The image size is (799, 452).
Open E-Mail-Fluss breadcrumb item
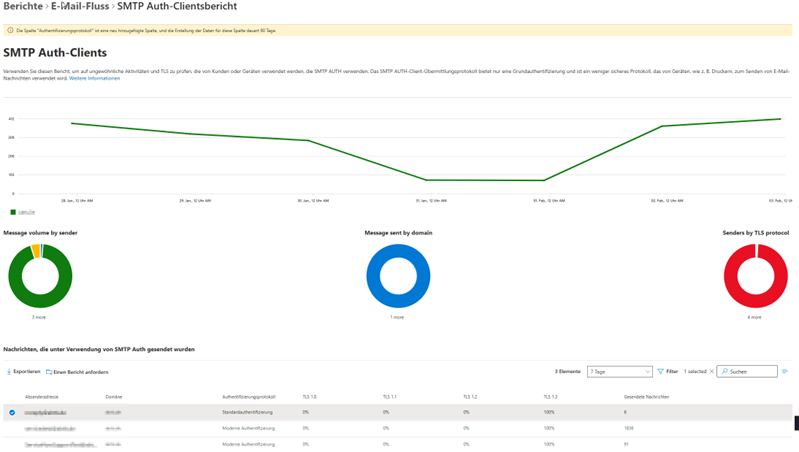point(80,7)
